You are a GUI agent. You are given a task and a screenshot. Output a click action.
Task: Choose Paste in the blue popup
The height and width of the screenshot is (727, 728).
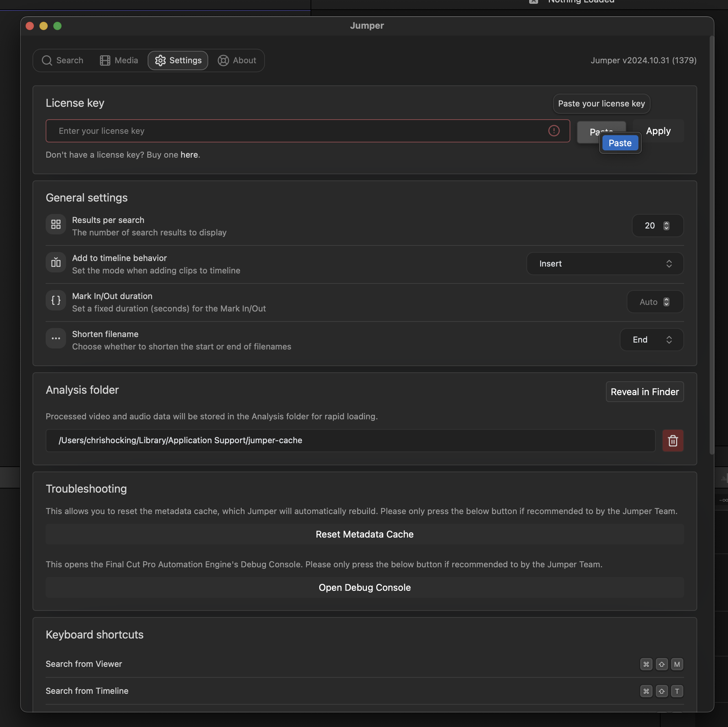(x=620, y=143)
